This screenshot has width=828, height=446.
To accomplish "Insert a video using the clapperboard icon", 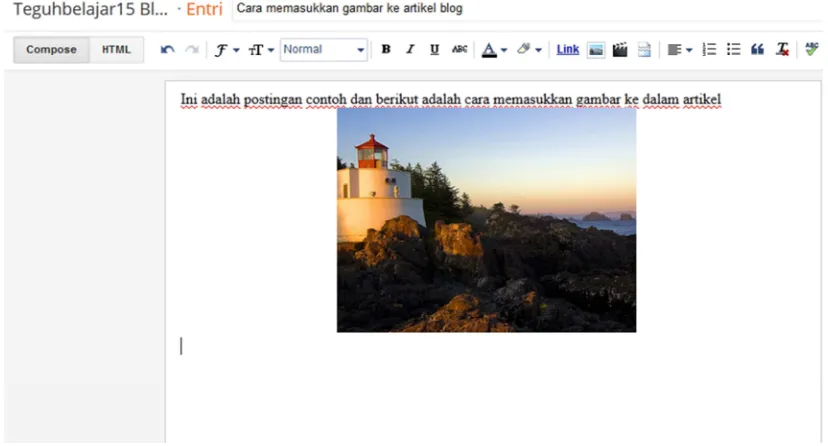I will coord(619,50).
